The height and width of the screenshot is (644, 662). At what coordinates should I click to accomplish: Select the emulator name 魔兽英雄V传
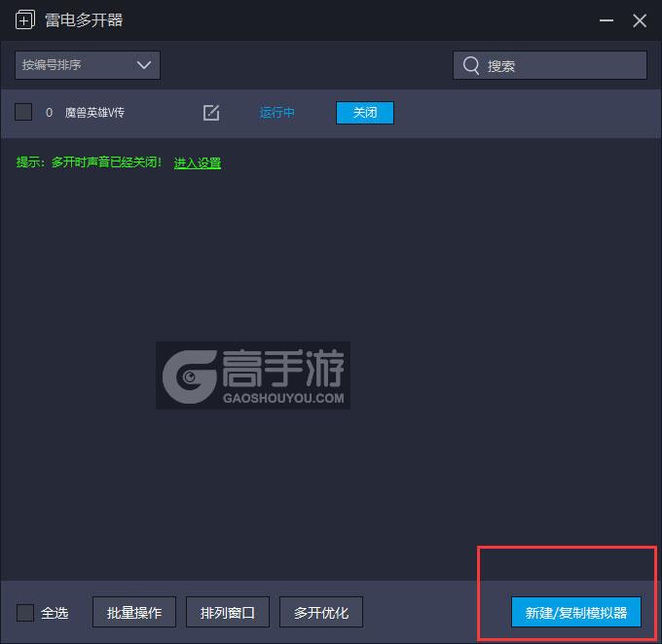pyautogui.click(x=94, y=113)
